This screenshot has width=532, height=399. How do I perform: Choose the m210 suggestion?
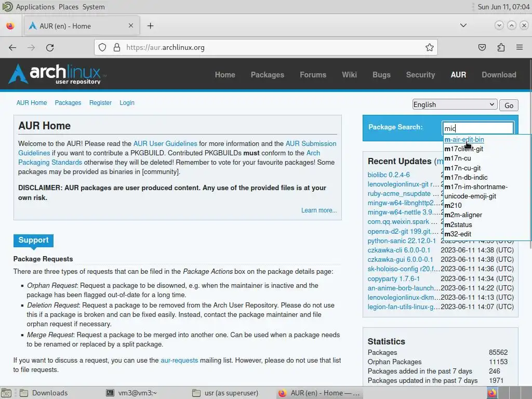click(x=453, y=206)
